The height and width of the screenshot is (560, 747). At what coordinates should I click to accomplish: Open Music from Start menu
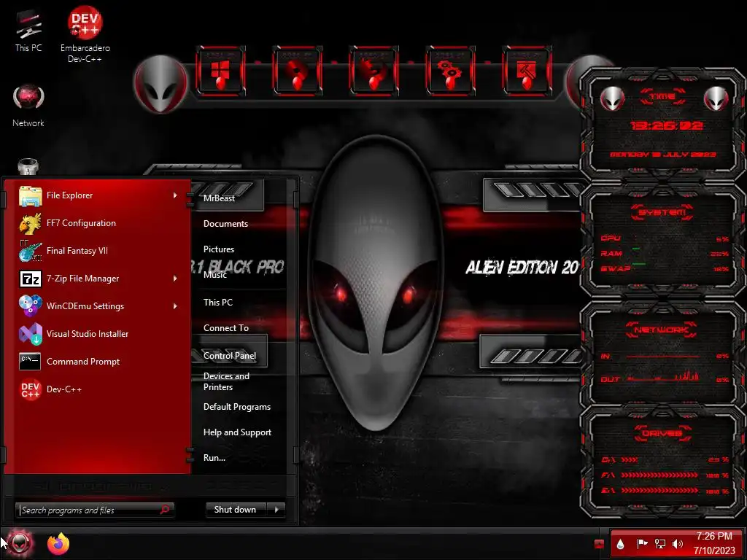click(215, 275)
